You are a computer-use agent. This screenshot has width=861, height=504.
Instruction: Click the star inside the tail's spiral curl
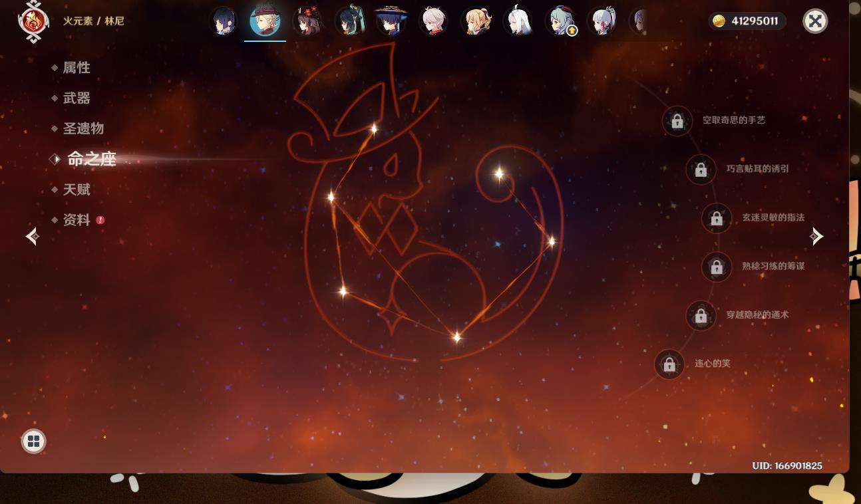click(x=499, y=174)
